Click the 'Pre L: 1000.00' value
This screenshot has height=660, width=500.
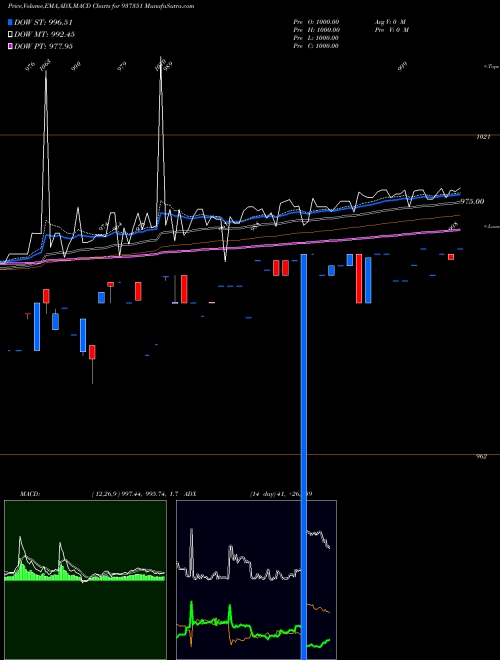click(x=316, y=38)
